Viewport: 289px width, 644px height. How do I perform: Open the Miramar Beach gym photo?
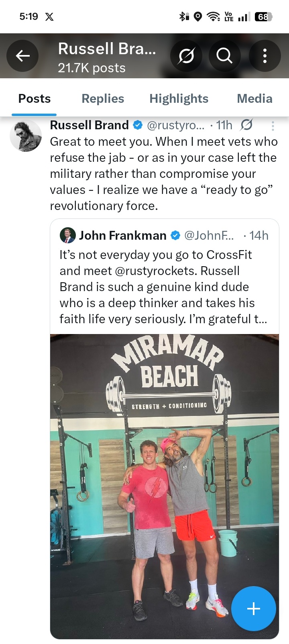pos(164,486)
